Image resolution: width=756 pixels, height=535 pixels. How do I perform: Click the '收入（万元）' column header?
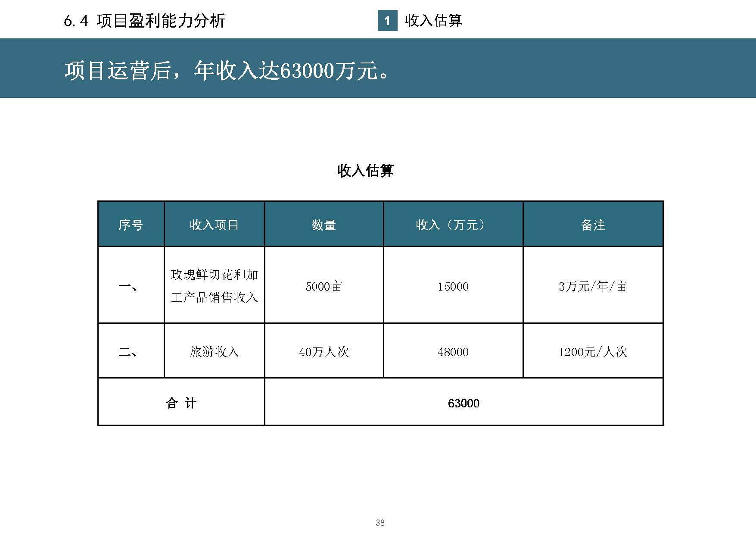click(453, 225)
